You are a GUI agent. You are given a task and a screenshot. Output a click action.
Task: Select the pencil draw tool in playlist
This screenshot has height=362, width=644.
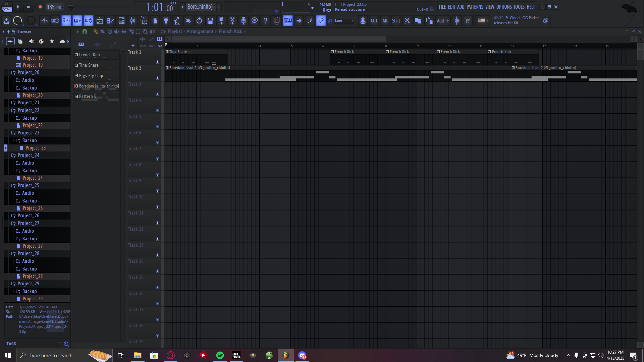pyautogui.click(x=96, y=32)
